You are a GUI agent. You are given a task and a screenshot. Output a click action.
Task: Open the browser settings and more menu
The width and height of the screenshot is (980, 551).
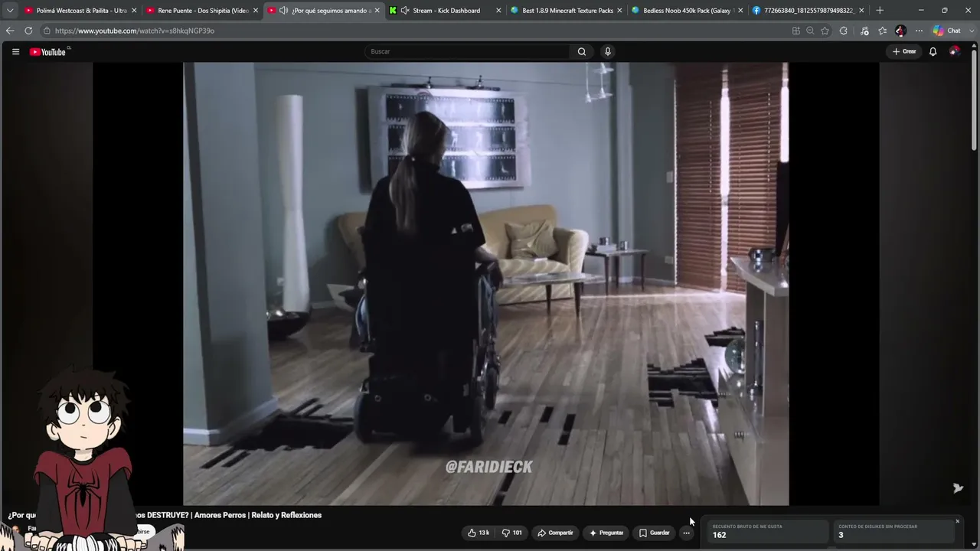click(919, 31)
